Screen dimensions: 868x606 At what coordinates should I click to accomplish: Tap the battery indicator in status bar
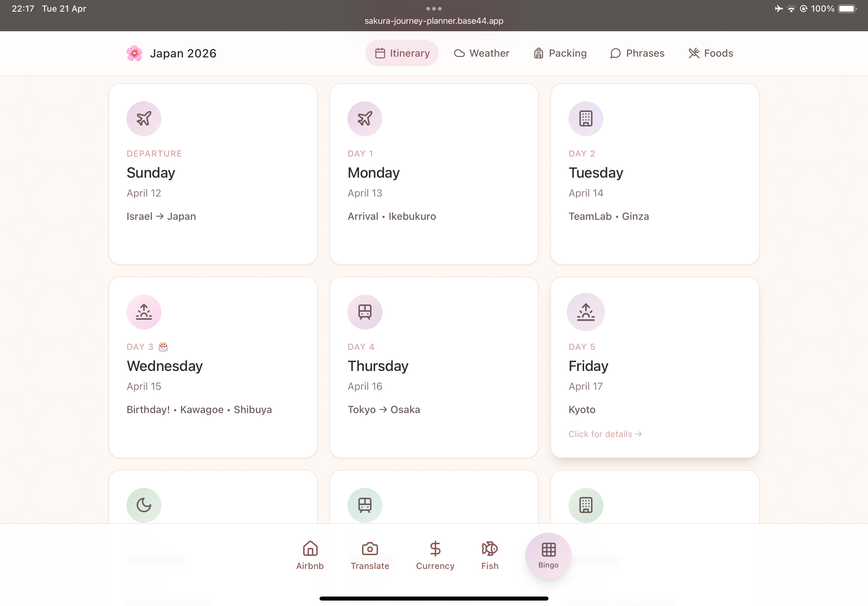[847, 8]
